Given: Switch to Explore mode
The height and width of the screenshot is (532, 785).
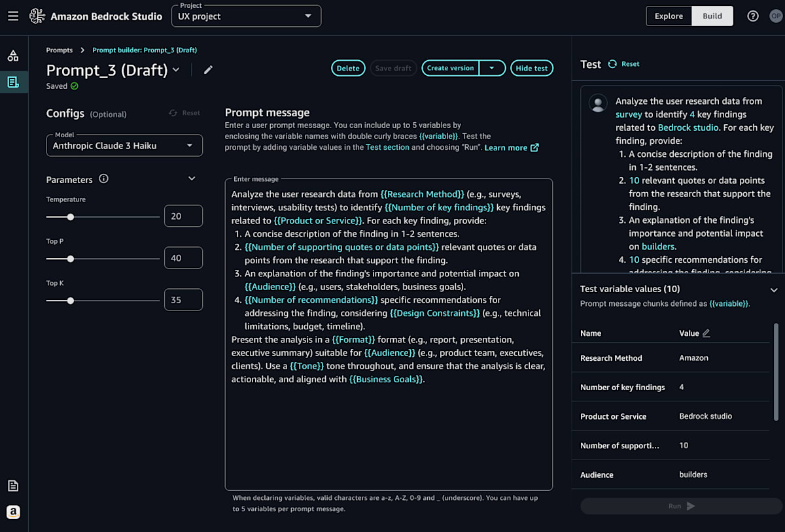Looking at the screenshot, I should (669, 16).
